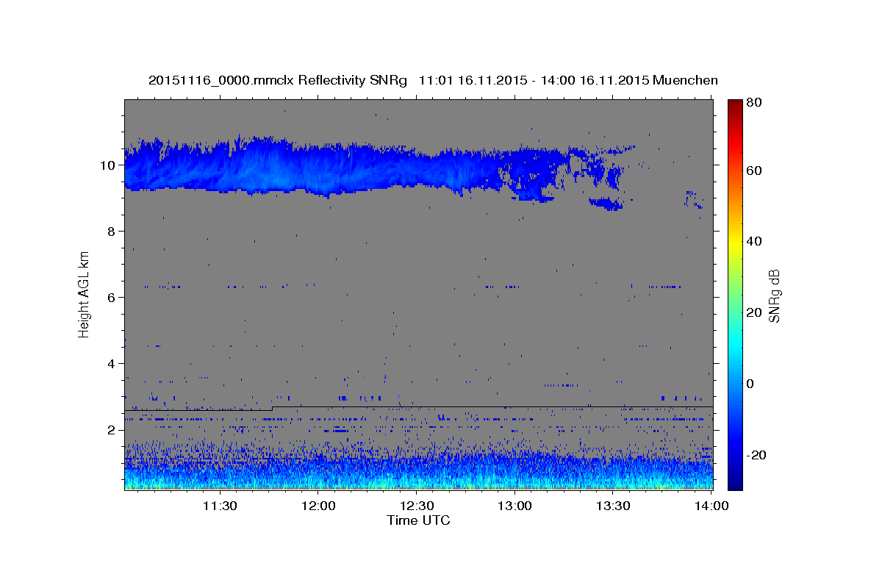This screenshot has width=882, height=588.
Task: Click the 12:00 time tick label
Action: [x=318, y=506]
